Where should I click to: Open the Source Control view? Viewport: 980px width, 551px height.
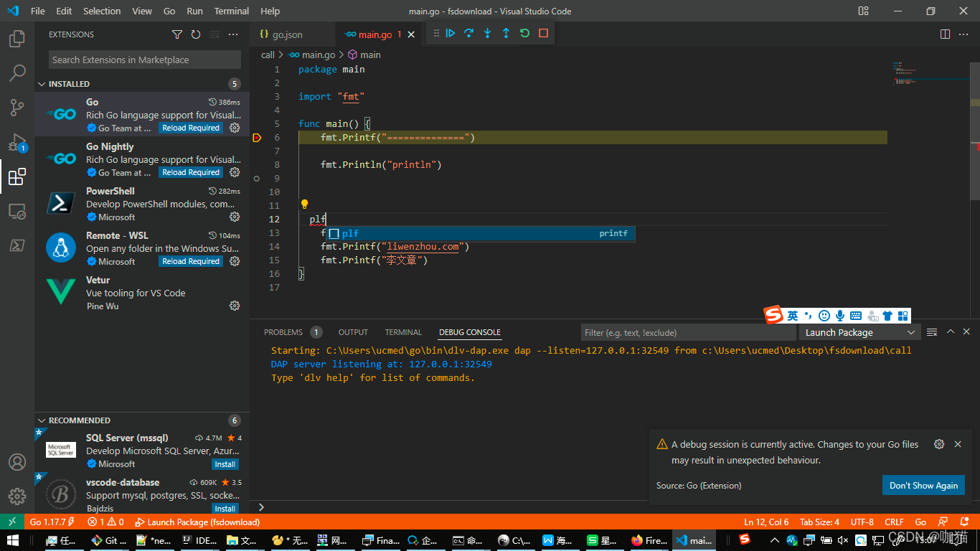tap(17, 108)
